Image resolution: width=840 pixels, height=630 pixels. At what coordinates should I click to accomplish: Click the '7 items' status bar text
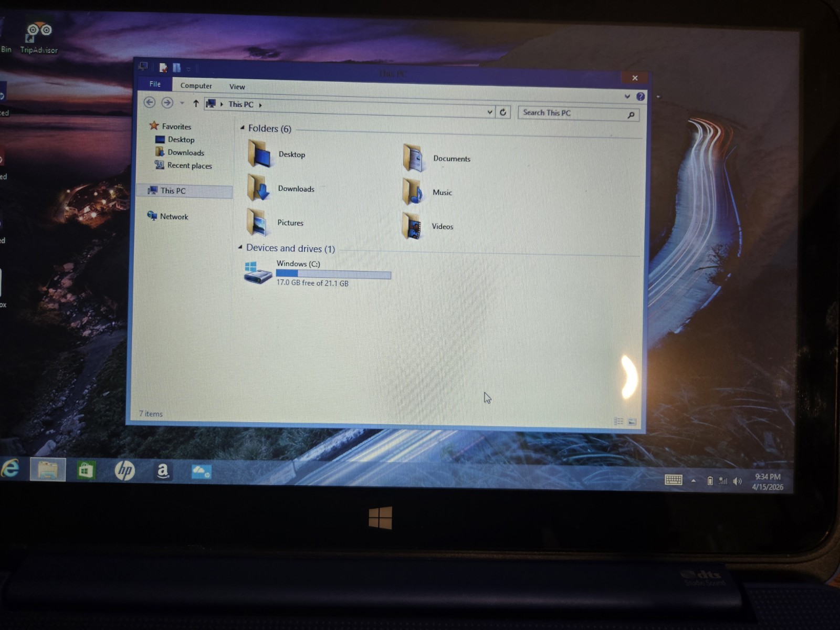click(151, 414)
